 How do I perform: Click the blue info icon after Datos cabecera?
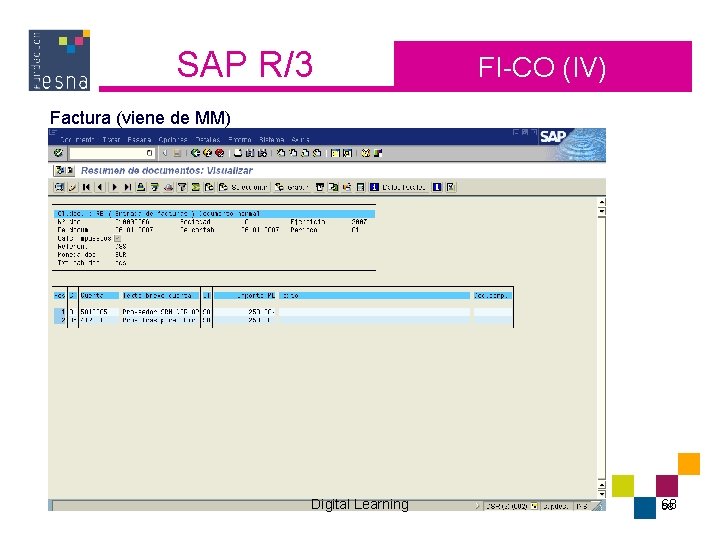pyautogui.click(x=437, y=187)
